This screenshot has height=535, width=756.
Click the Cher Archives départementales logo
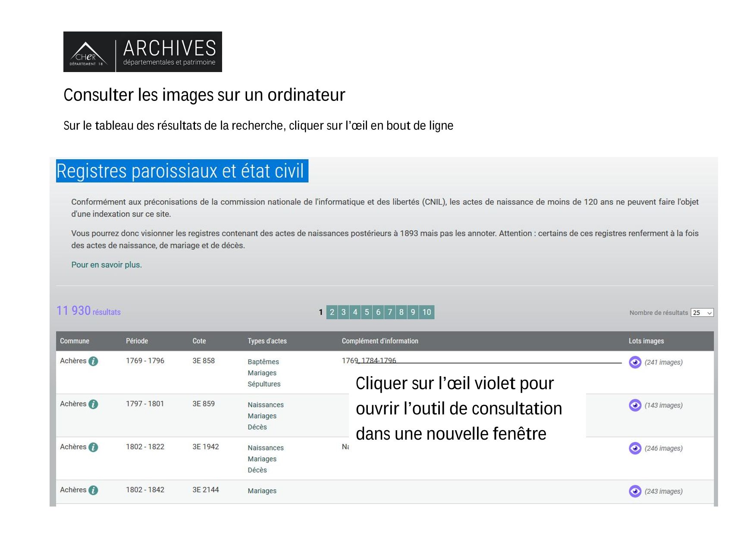click(142, 52)
